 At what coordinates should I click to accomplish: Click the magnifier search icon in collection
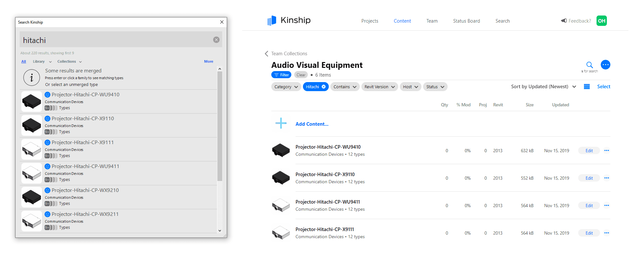click(589, 65)
